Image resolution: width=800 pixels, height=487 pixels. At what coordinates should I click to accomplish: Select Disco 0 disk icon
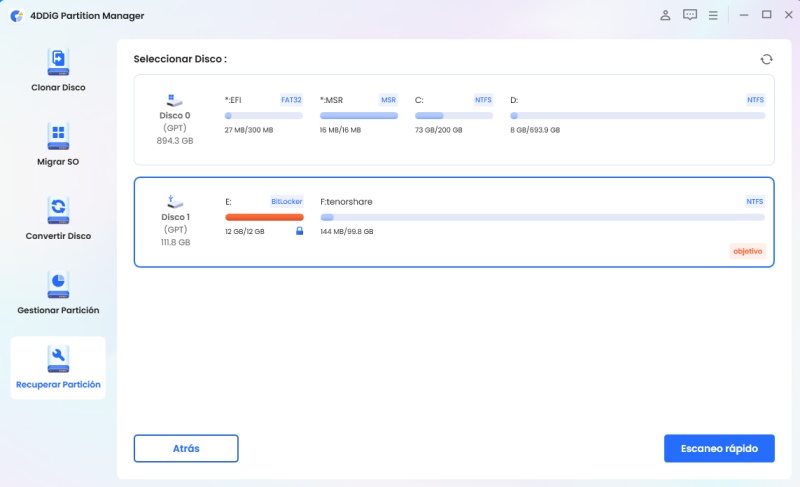click(175, 100)
